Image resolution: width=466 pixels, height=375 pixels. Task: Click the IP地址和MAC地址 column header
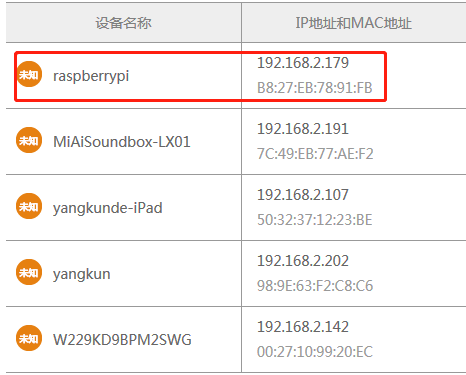[353, 23]
